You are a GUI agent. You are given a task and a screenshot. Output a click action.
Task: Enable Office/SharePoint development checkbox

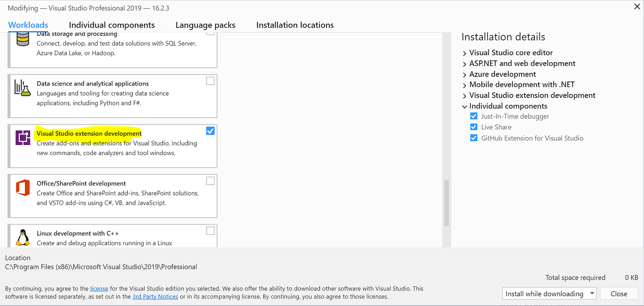210,181
